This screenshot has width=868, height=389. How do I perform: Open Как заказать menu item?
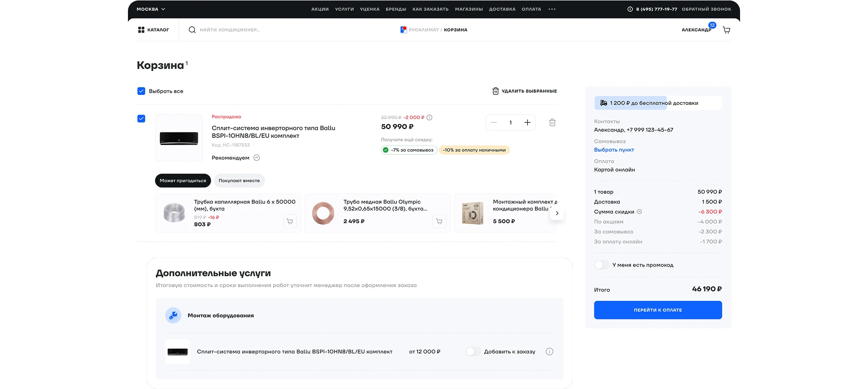[430, 9]
